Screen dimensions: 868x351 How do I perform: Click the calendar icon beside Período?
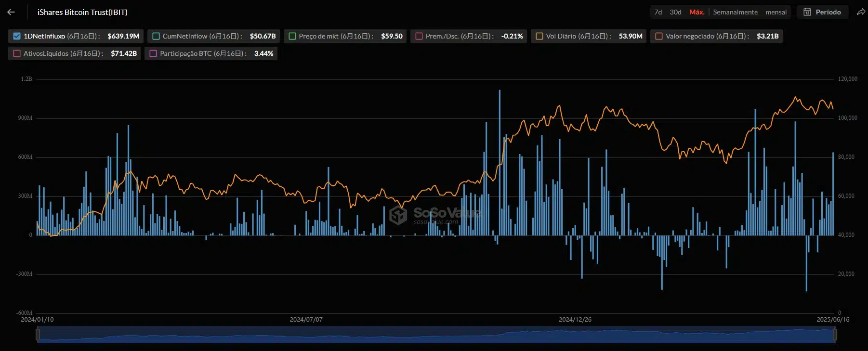[x=807, y=12]
